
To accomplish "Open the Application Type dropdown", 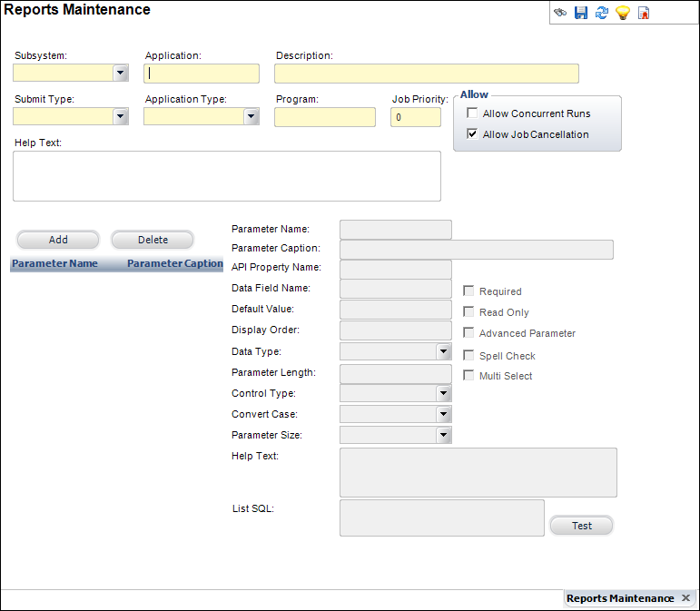I will coord(251,116).
